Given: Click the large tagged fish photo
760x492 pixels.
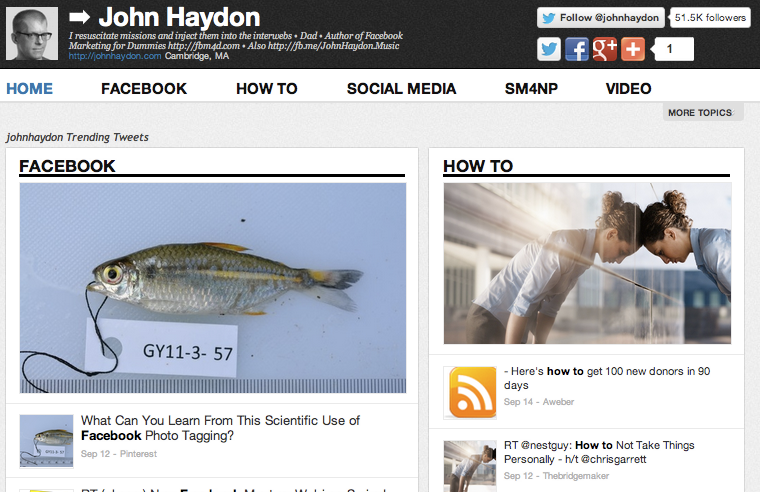Looking at the screenshot, I should pyautogui.click(x=213, y=288).
